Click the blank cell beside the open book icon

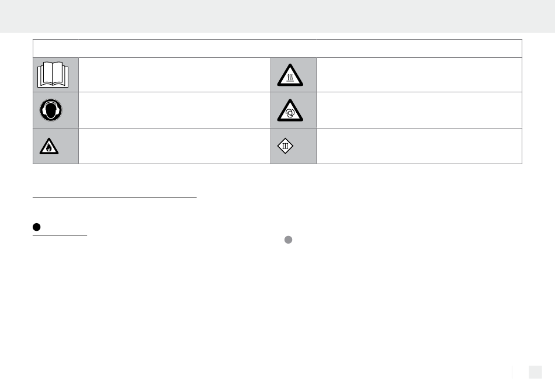175,75
